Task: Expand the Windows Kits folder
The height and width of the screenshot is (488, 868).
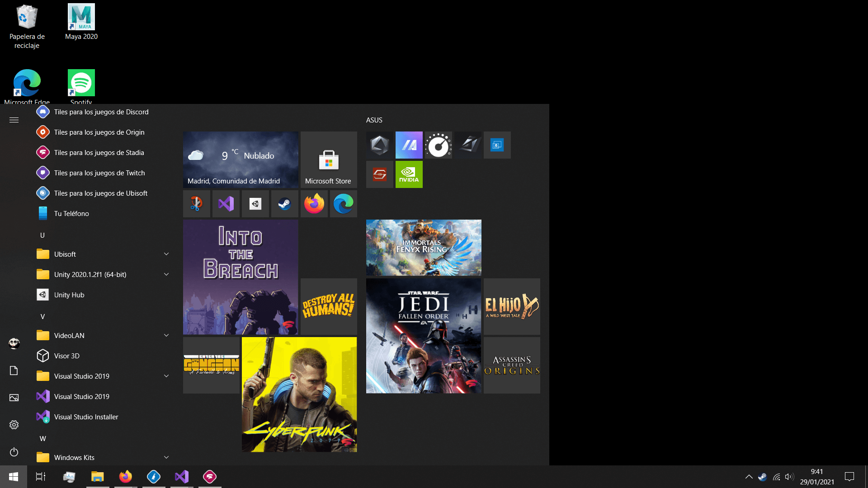Action: pyautogui.click(x=166, y=457)
